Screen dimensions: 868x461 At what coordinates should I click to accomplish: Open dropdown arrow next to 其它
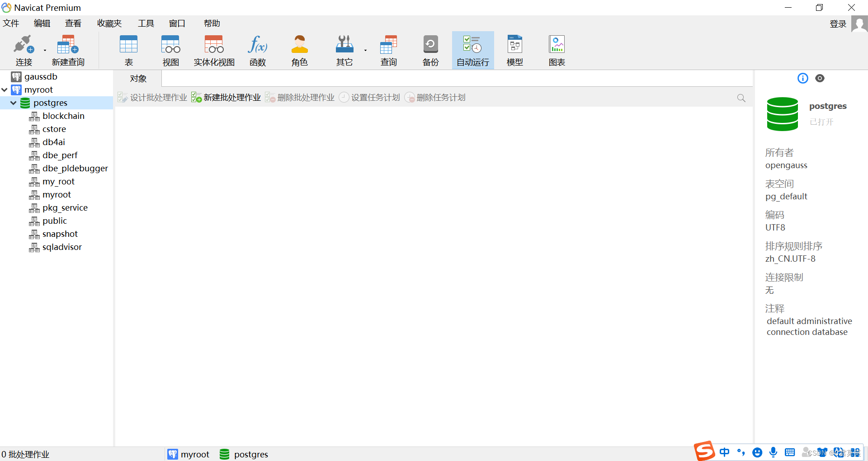click(365, 50)
